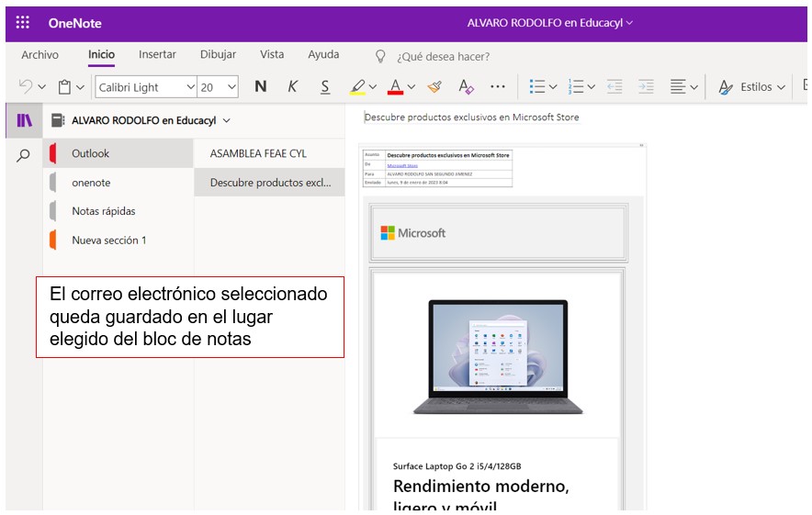Open the Descubre productos excl... page
This screenshot has width=812, height=515.
pyautogui.click(x=269, y=183)
